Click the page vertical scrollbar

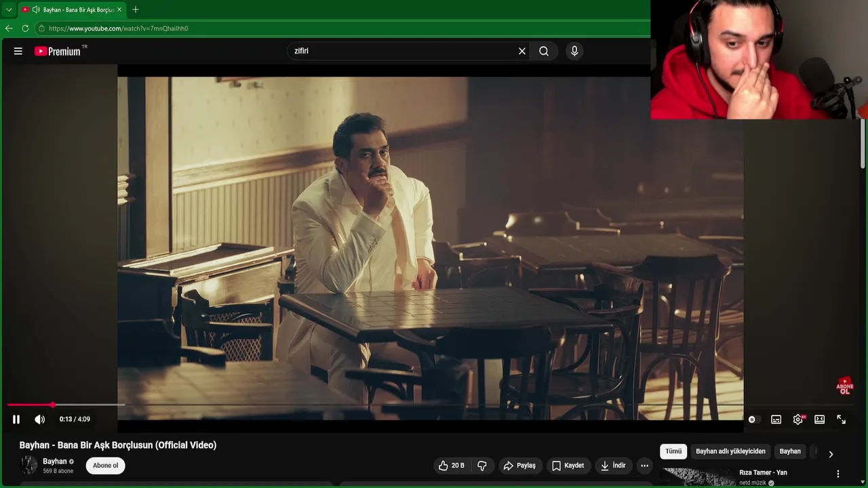pyautogui.click(x=863, y=144)
